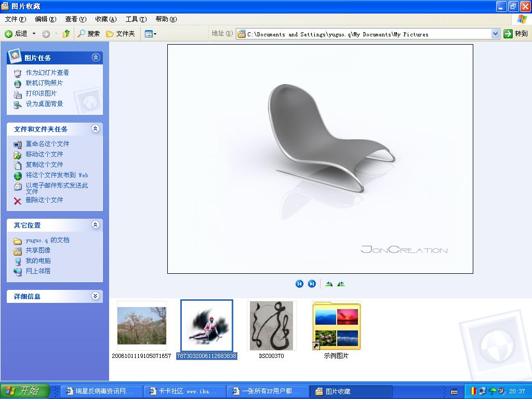Click the slide show icon in Picture Tasks
532x399 pixels.
(x=18, y=73)
